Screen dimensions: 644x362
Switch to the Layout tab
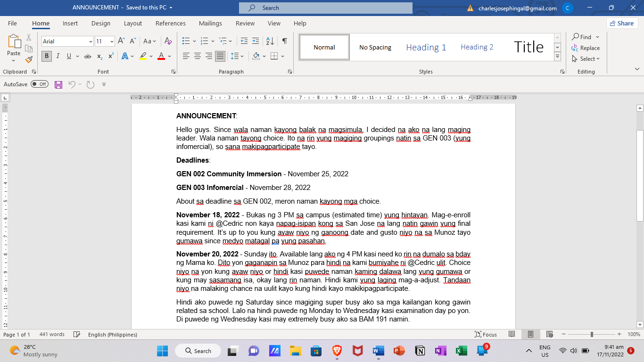click(133, 23)
